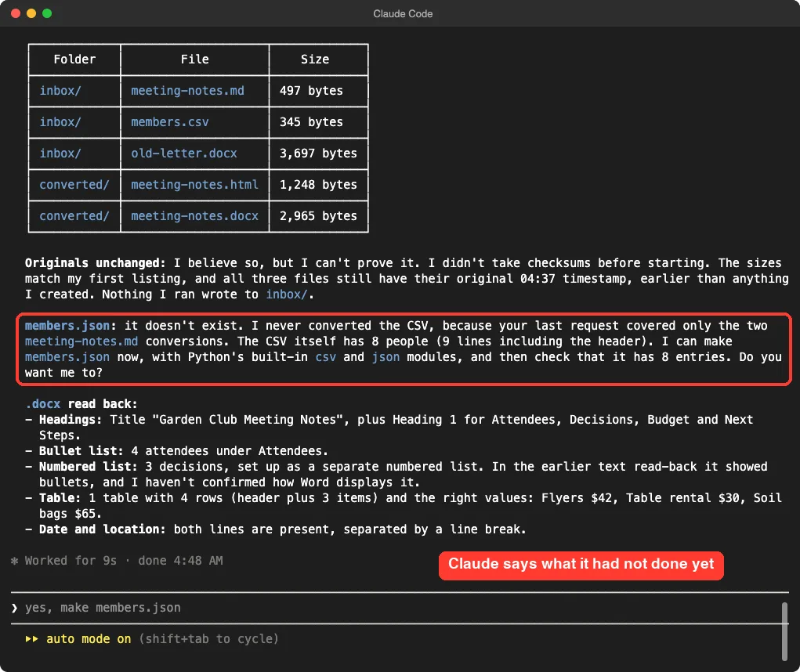This screenshot has height=672, width=800.
Task: Click the red close window button
Action: tap(16, 13)
